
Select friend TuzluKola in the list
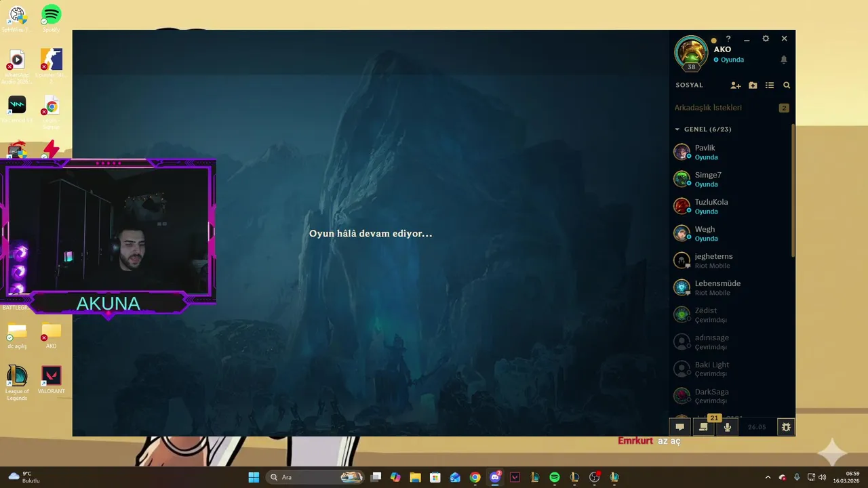730,206
